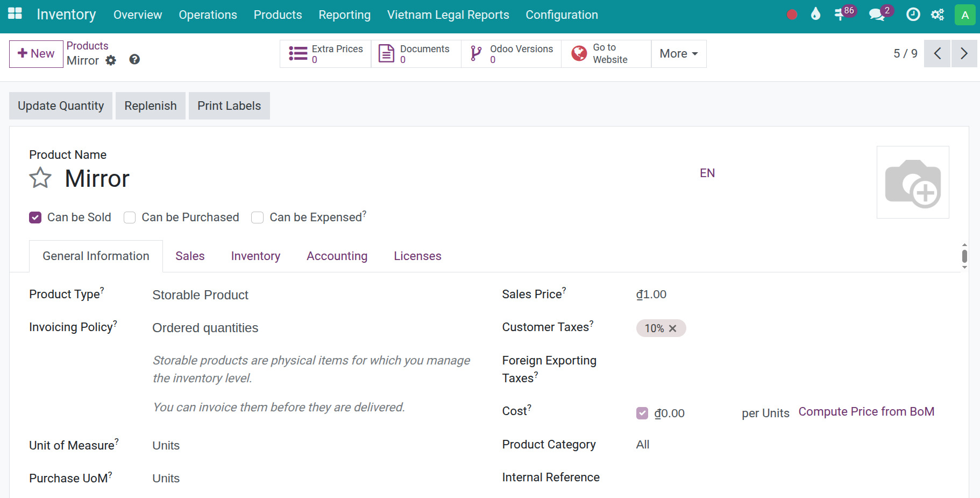This screenshot has width=980, height=498.
Task: Open the green user avatar menu
Action: click(965, 15)
